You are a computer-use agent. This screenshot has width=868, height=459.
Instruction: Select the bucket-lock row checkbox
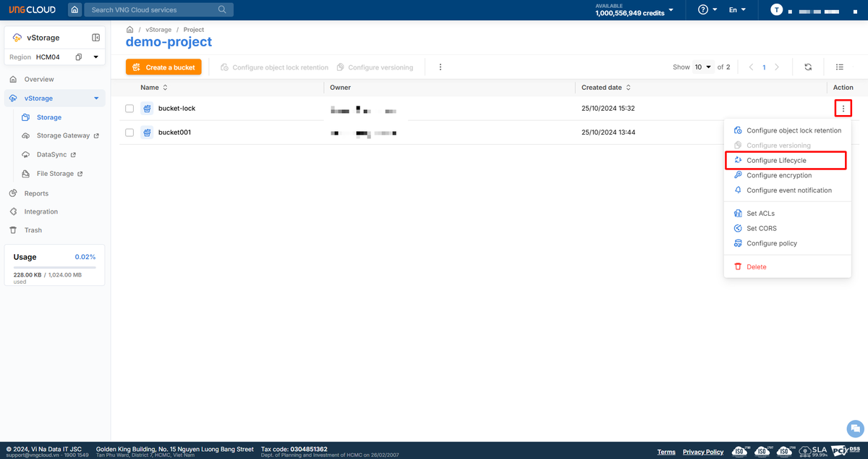coord(129,109)
